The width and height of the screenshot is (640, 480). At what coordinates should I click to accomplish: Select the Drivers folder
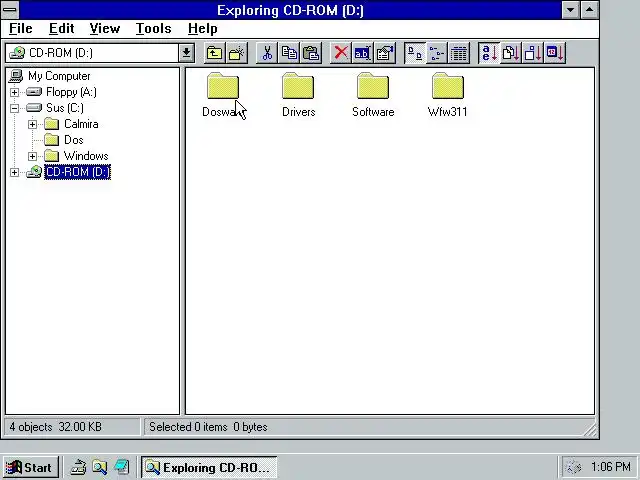(298, 95)
